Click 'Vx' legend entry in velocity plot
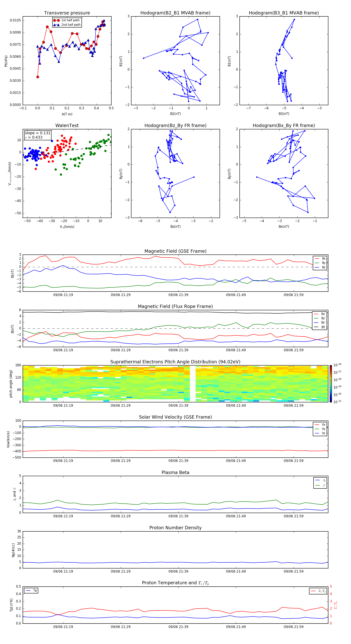Screen dimensions: 351x644 320,424
